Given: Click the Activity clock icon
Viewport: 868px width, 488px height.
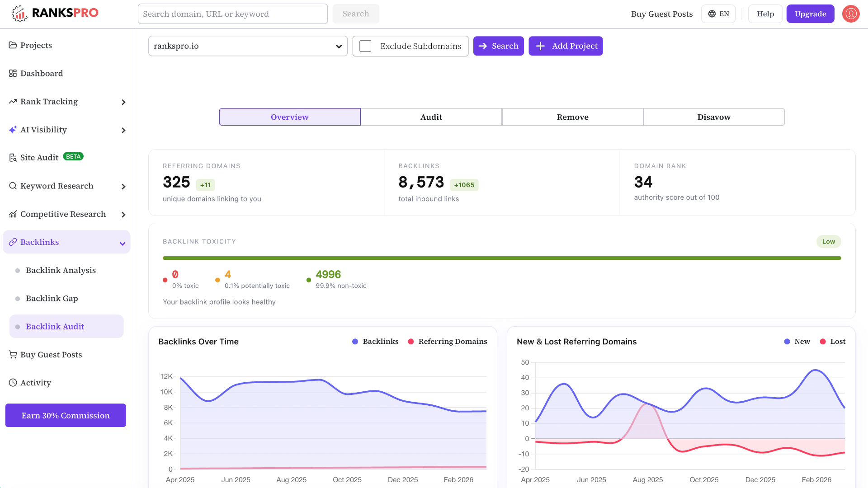Looking at the screenshot, I should [13, 383].
